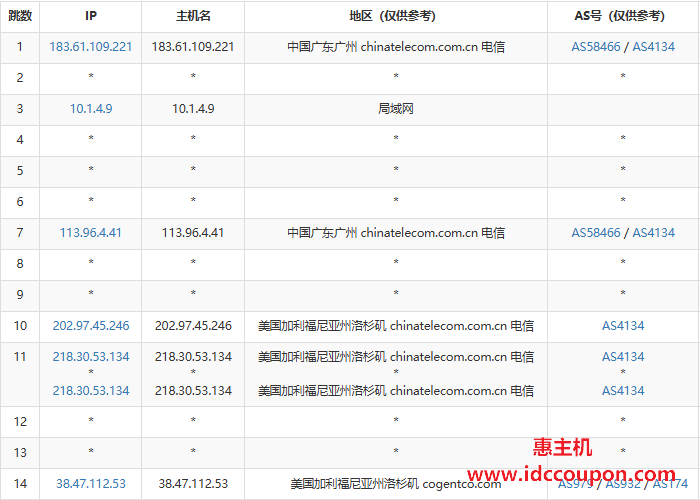Image resolution: width=700 pixels, height=500 pixels.
Task: Click hop number 2 cell
Action: [x=20, y=78]
